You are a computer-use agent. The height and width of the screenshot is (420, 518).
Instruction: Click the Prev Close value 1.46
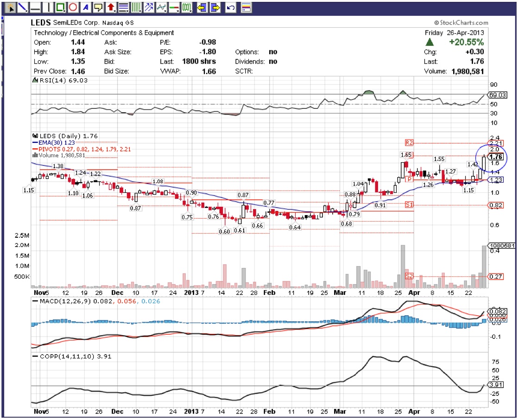tap(78, 71)
